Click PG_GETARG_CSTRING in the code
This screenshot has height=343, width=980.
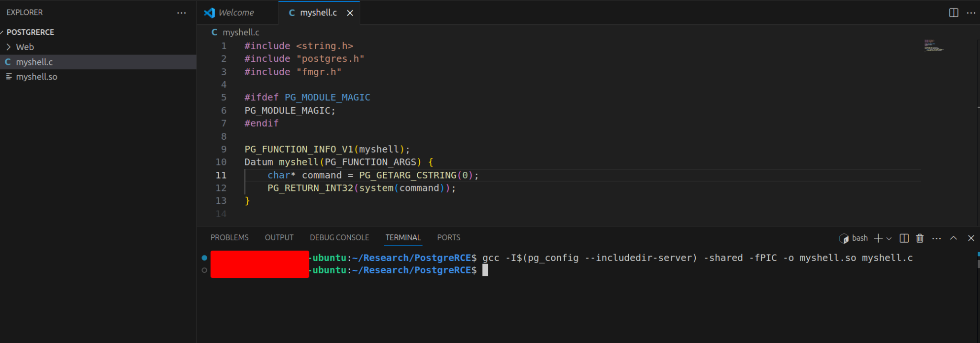(x=408, y=175)
